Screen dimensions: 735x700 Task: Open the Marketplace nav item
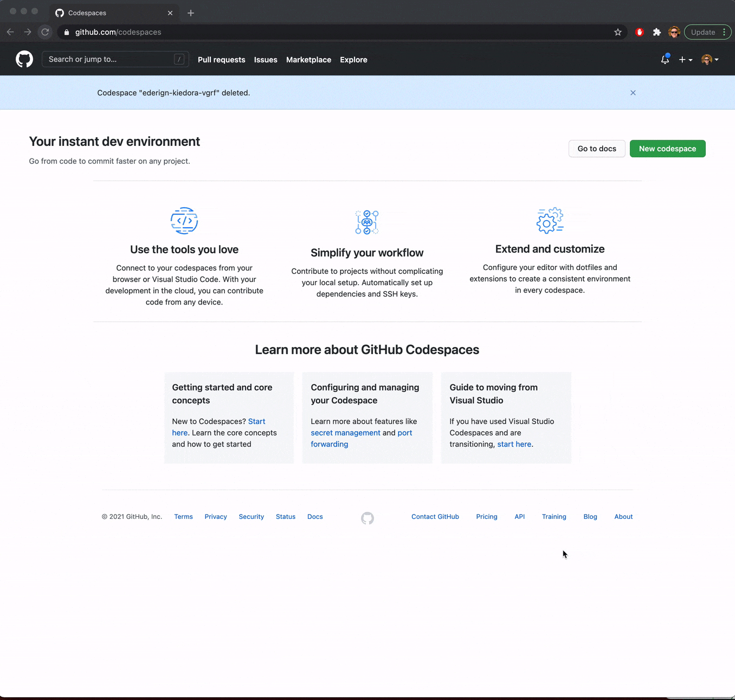click(308, 60)
